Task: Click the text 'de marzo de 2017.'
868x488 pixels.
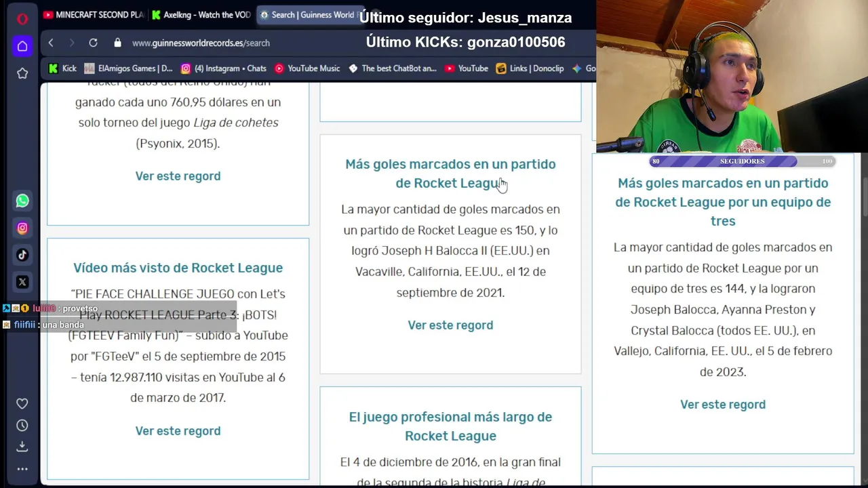Action: (x=178, y=398)
